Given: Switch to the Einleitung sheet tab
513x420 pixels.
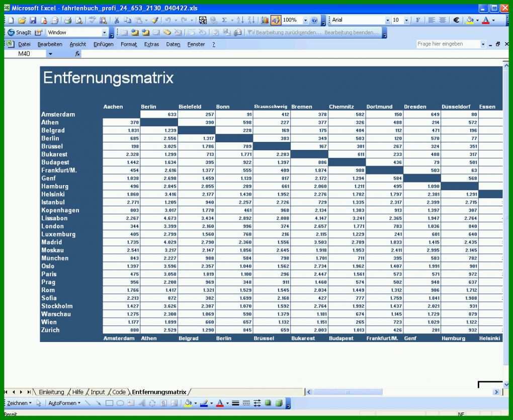Looking at the screenshot, I should 51,392.
